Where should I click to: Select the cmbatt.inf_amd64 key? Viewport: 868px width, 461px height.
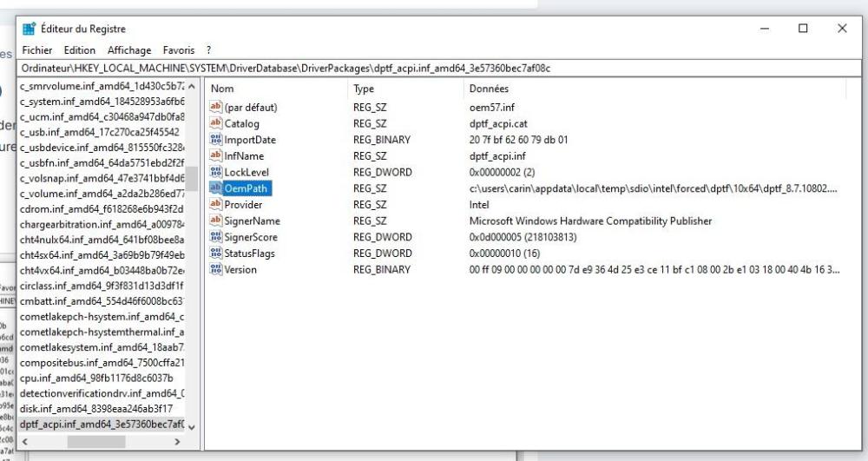[102, 301]
